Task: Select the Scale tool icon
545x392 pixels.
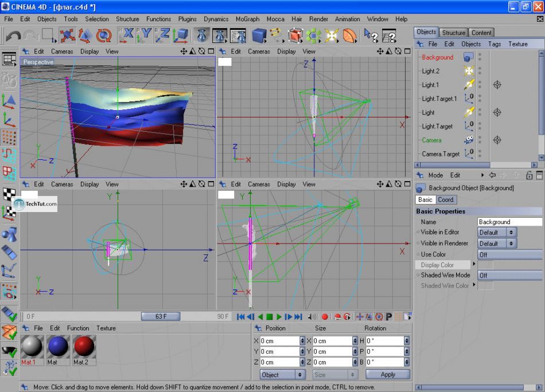Action: click(85, 36)
